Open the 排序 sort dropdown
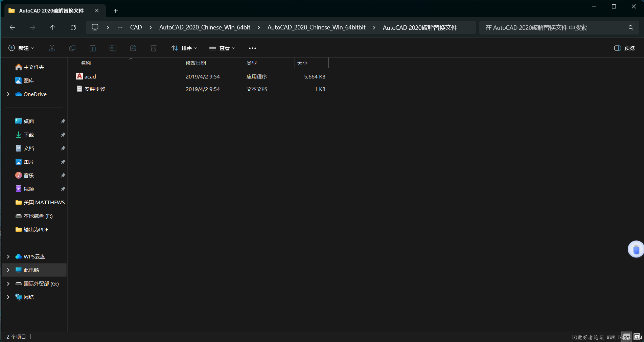The width and height of the screenshot is (644, 342). coord(184,48)
